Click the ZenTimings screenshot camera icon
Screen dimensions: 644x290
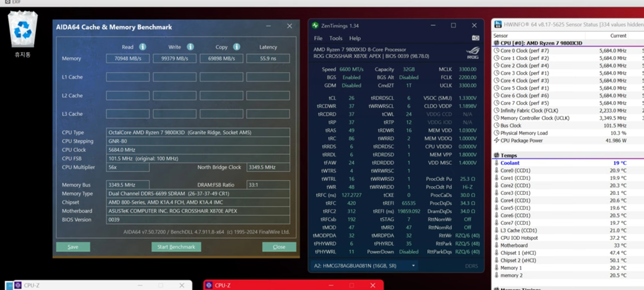tap(475, 38)
